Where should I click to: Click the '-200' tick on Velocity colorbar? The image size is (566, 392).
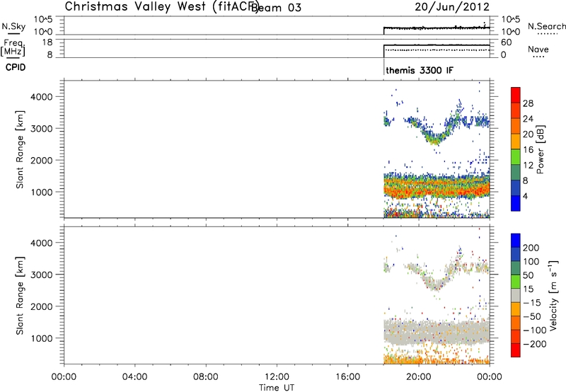[x=533, y=344]
